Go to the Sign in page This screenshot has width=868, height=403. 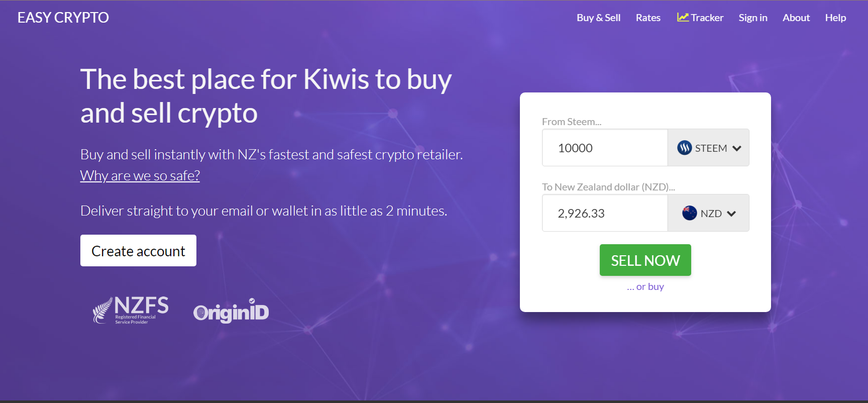[x=752, y=18]
